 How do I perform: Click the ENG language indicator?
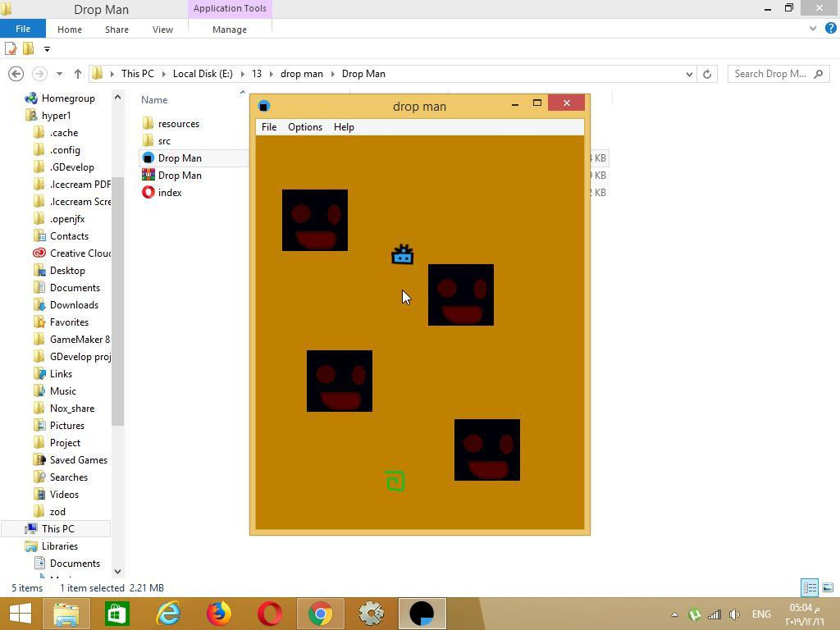coord(761,614)
